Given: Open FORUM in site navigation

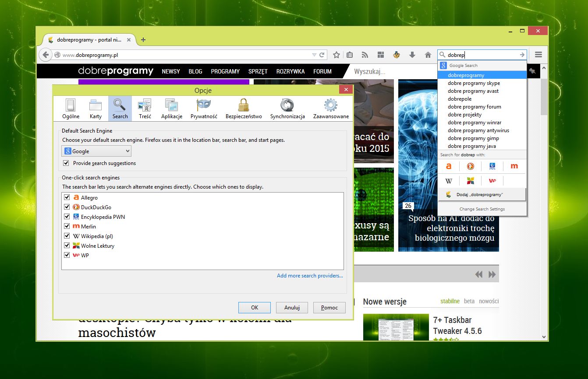Looking at the screenshot, I should (x=322, y=71).
